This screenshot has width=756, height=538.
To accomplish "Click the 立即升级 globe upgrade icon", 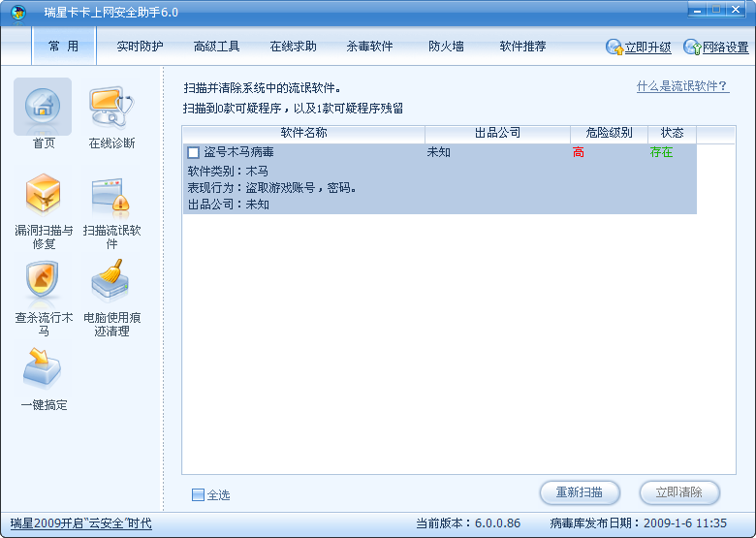I will point(614,47).
